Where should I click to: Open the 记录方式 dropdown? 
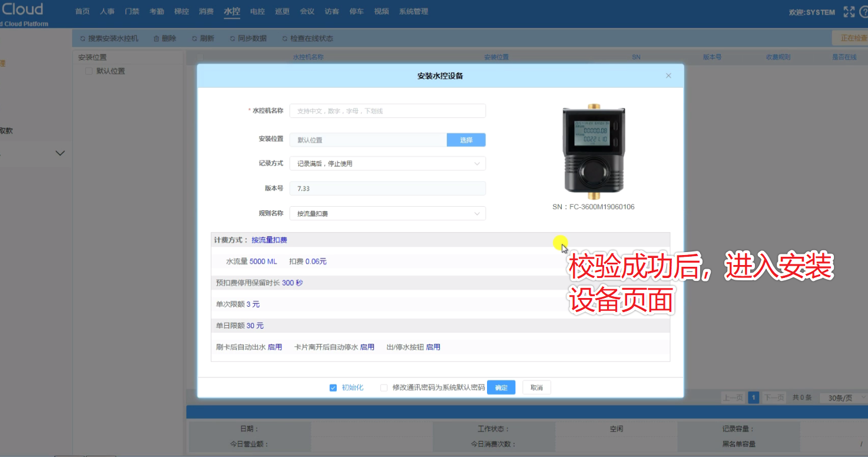click(x=387, y=163)
